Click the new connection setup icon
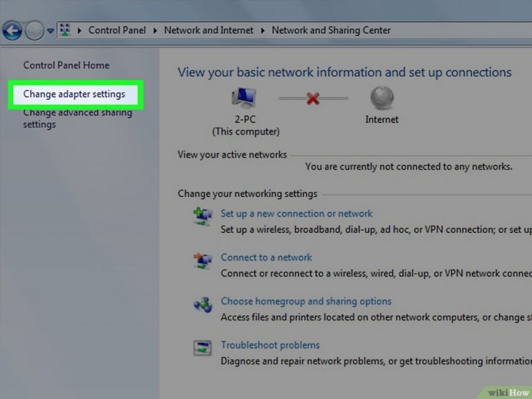532x399 pixels. (x=203, y=217)
